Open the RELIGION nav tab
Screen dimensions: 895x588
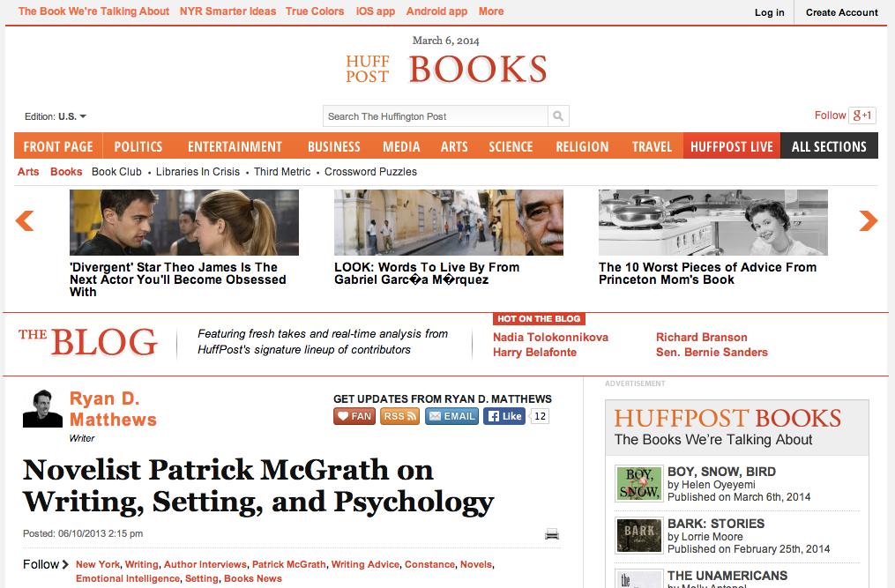pyautogui.click(x=582, y=146)
